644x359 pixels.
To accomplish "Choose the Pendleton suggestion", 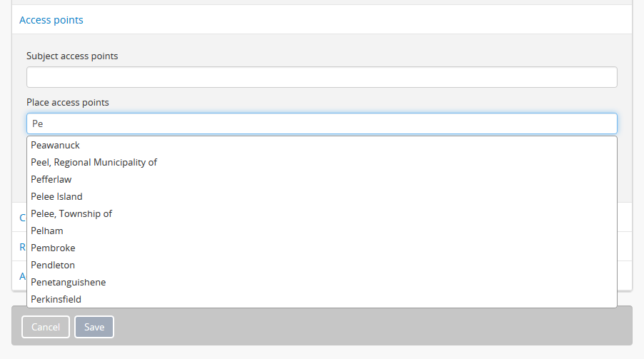I will [53, 265].
